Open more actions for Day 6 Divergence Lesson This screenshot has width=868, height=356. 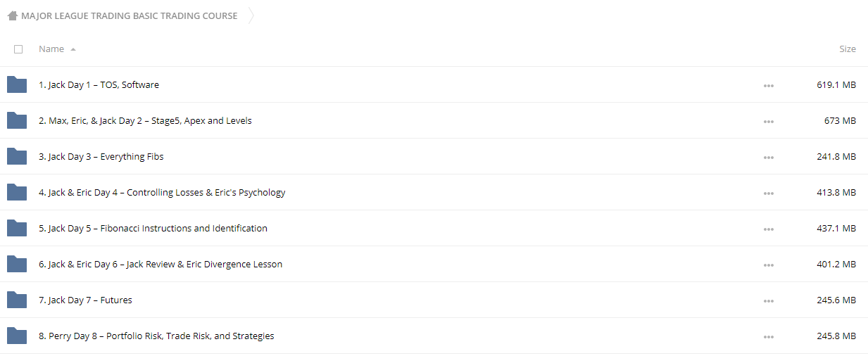coord(768,265)
